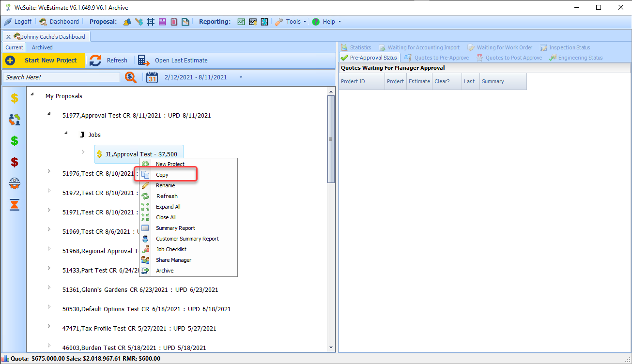Expand project 51976 Test node
This screenshot has width=632, height=364.
[49, 171]
